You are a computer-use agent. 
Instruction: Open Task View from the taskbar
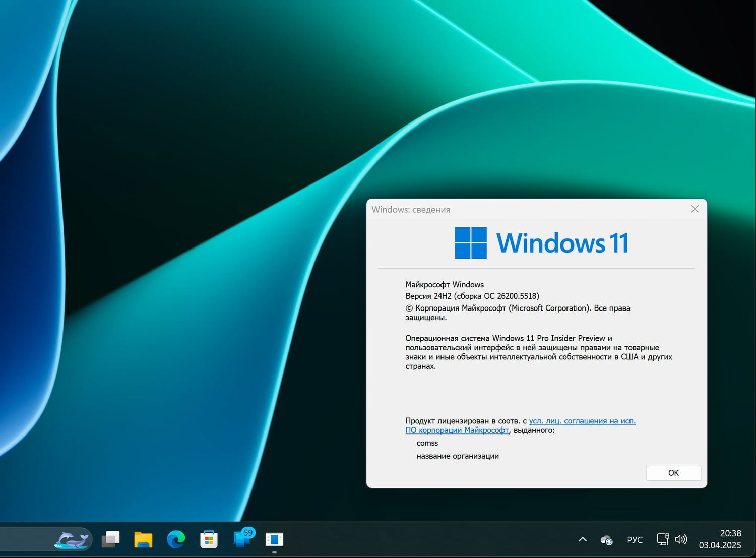click(111, 539)
